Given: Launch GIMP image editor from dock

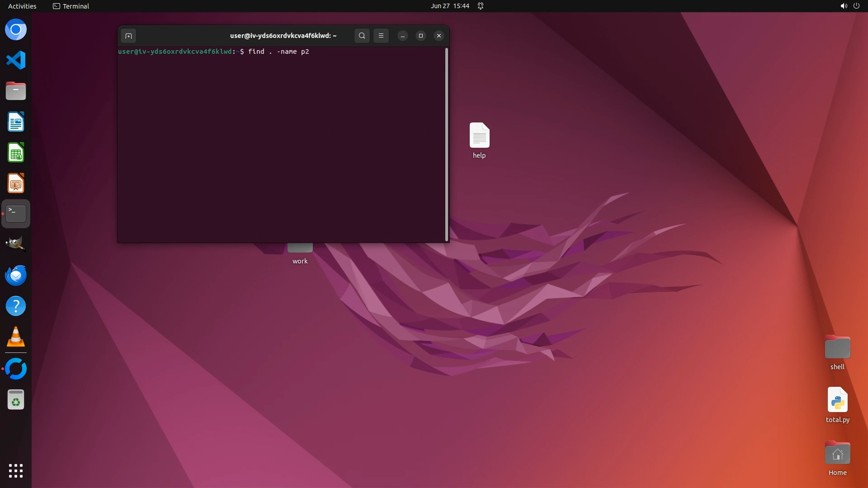Looking at the screenshot, I should (16, 244).
